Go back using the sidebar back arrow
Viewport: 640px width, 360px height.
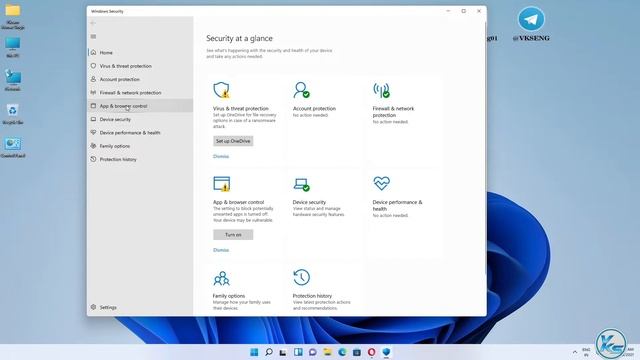click(93, 23)
